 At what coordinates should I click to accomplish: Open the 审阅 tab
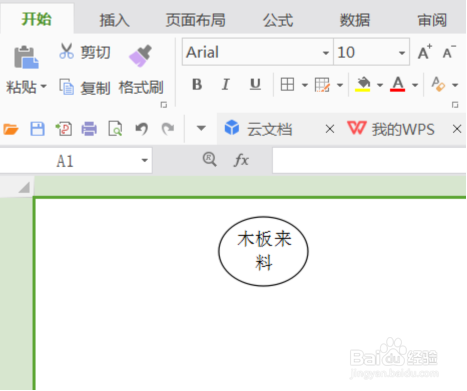[432, 20]
